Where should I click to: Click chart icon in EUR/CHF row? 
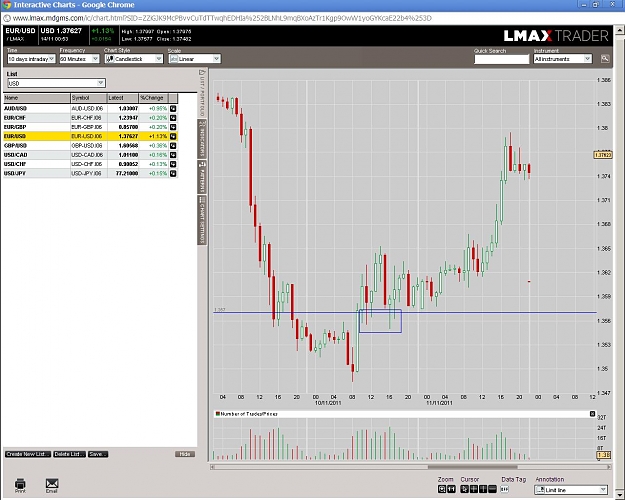173,118
